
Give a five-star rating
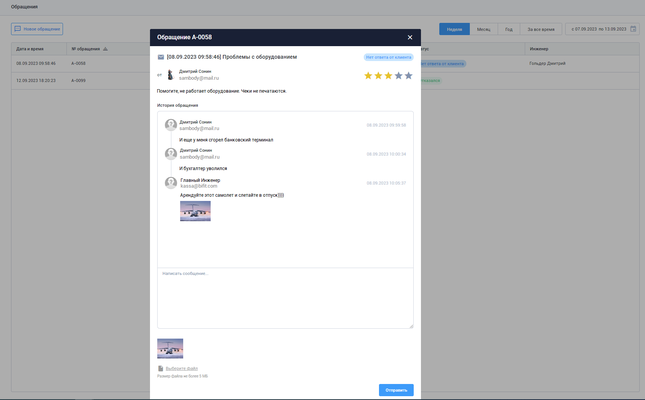408,75
